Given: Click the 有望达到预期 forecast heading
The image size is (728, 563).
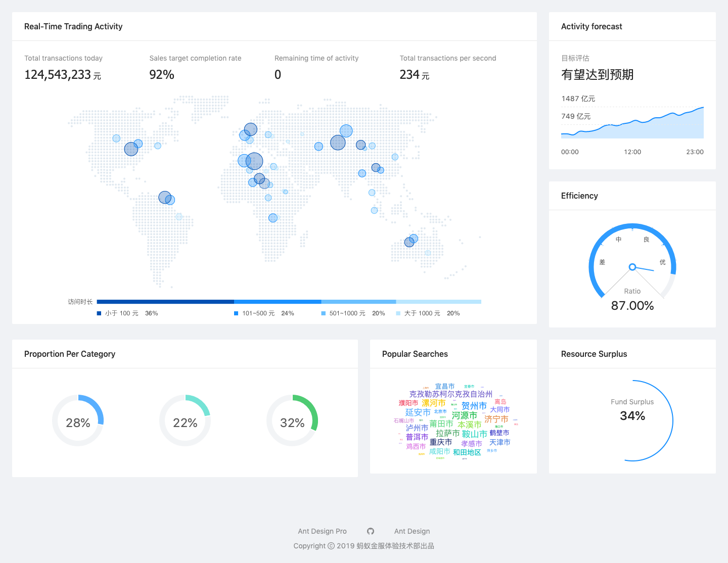Looking at the screenshot, I should coord(598,75).
